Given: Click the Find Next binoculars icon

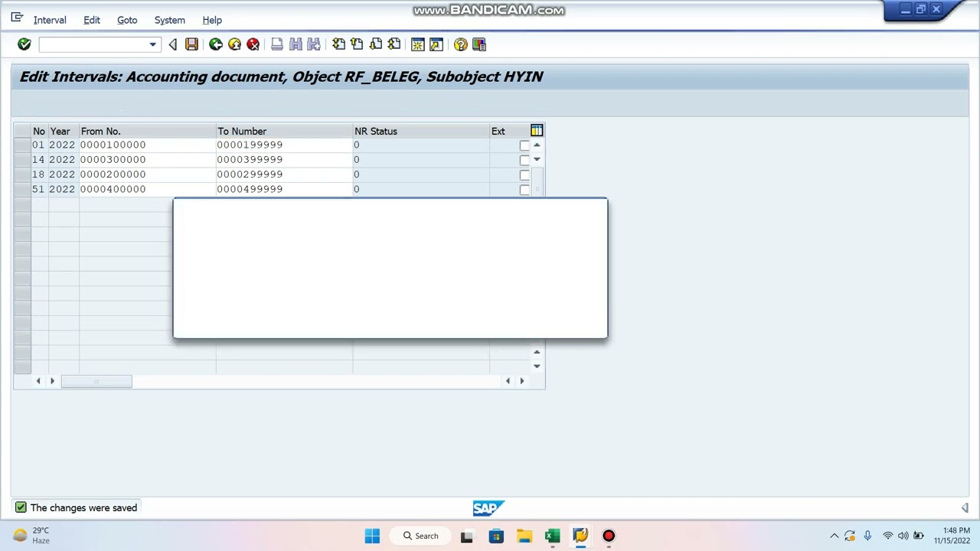Looking at the screenshot, I should pos(314,44).
